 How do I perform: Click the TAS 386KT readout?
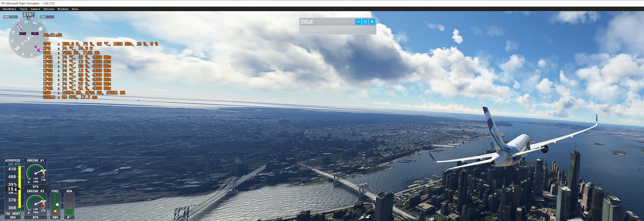coord(12,214)
